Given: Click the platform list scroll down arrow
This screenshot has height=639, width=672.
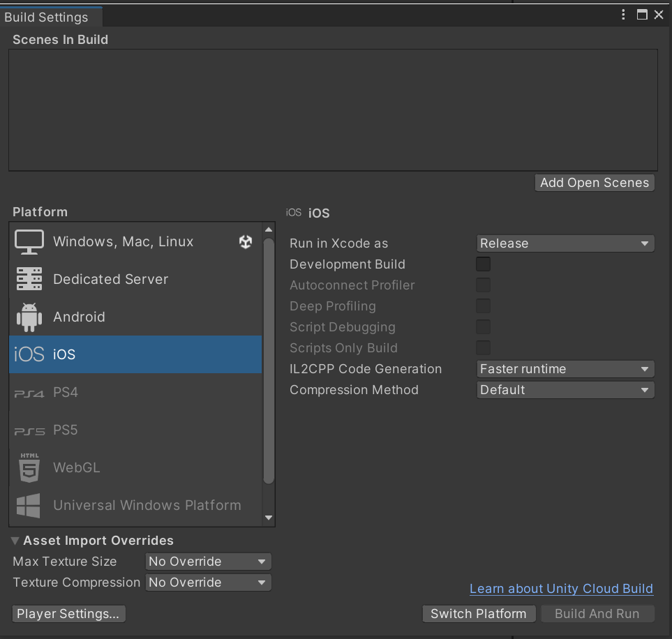Looking at the screenshot, I should (x=269, y=518).
